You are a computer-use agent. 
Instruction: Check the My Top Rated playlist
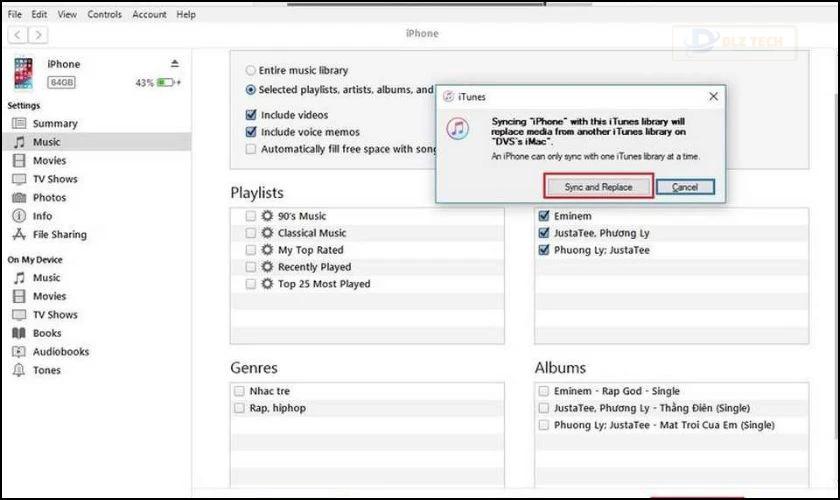coord(251,250)
